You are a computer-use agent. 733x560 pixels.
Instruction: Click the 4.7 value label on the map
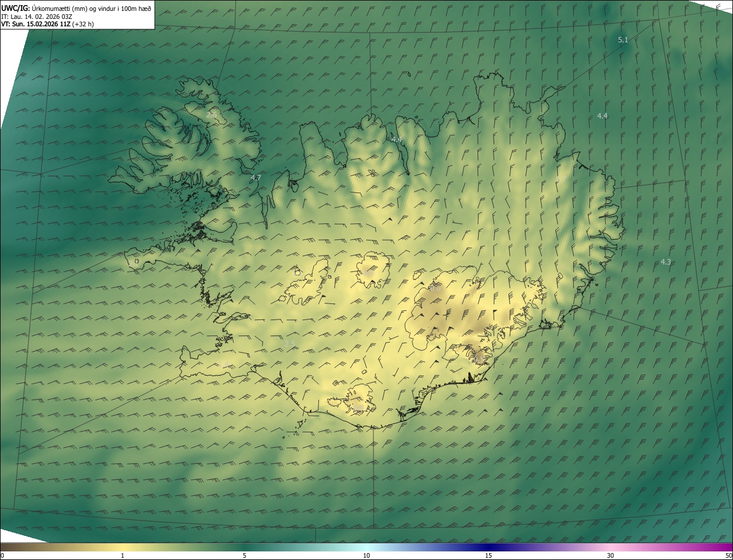tap(255, 178)
